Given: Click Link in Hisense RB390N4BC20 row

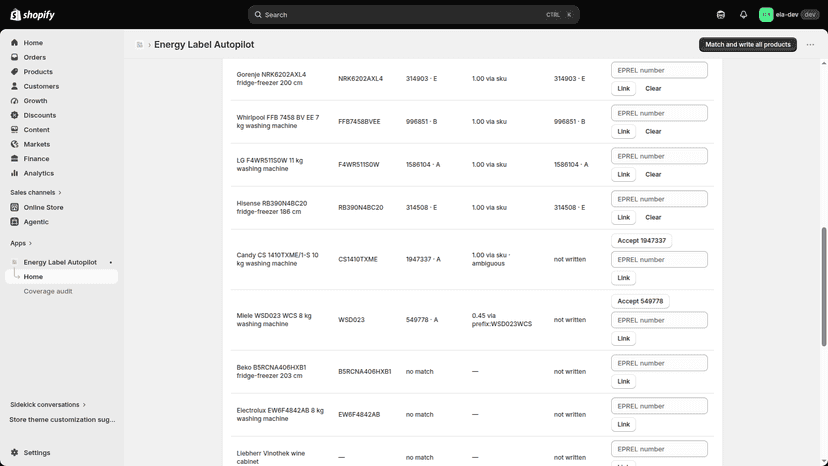Looking at the screenshot, I should 624,217.
